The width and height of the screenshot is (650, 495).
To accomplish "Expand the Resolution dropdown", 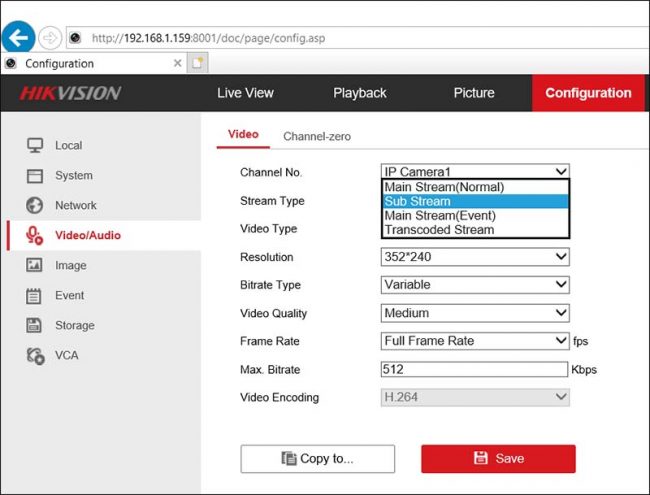I will 475,257.
